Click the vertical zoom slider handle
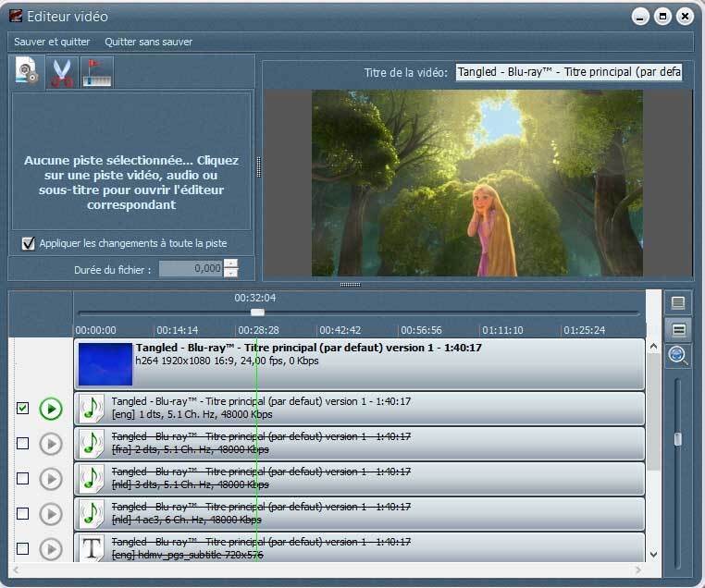Screen dimensions: 705x588 677,439
